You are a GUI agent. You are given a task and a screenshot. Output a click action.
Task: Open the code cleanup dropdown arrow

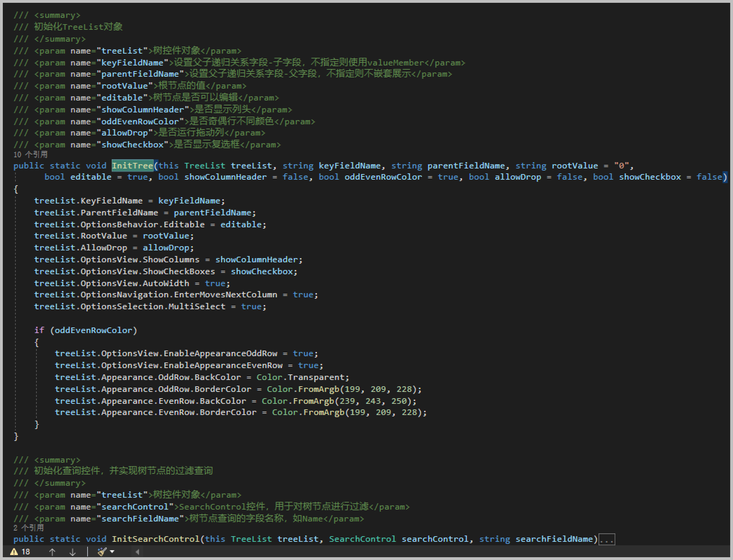pyautogui.click(x=112, y=552)
